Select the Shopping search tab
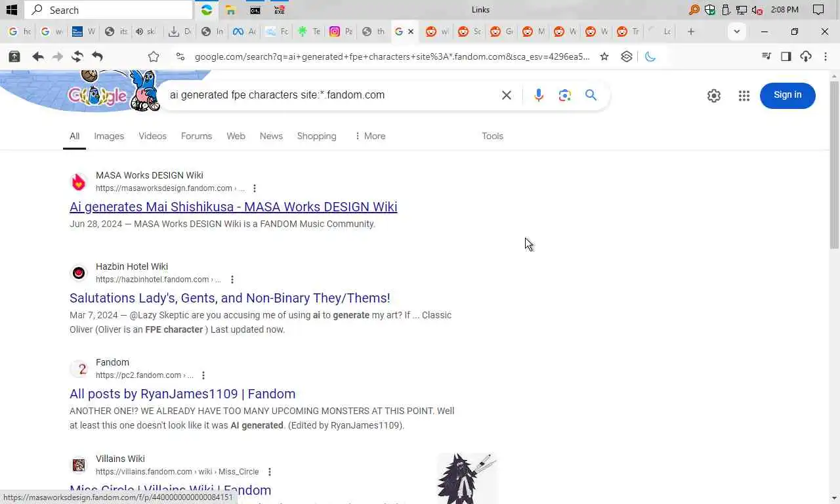The width and height of the screenshot is (840, 504). coord(316,136)
